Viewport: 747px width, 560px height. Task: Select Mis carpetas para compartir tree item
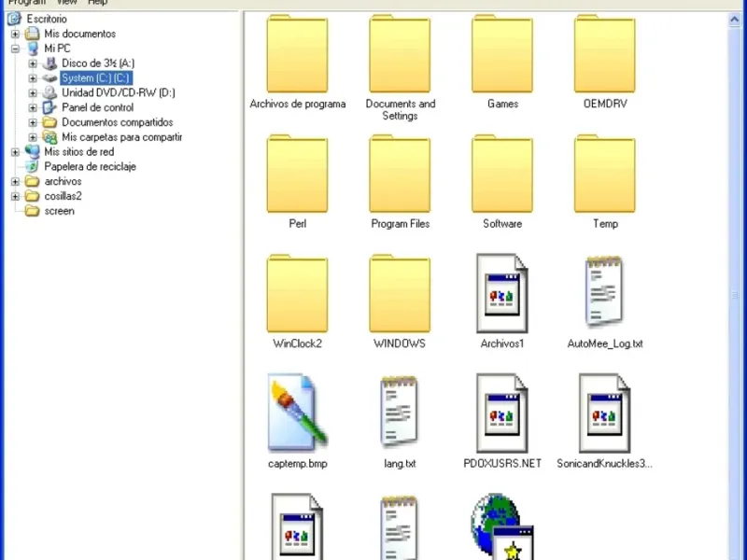(x=122, y=136)
